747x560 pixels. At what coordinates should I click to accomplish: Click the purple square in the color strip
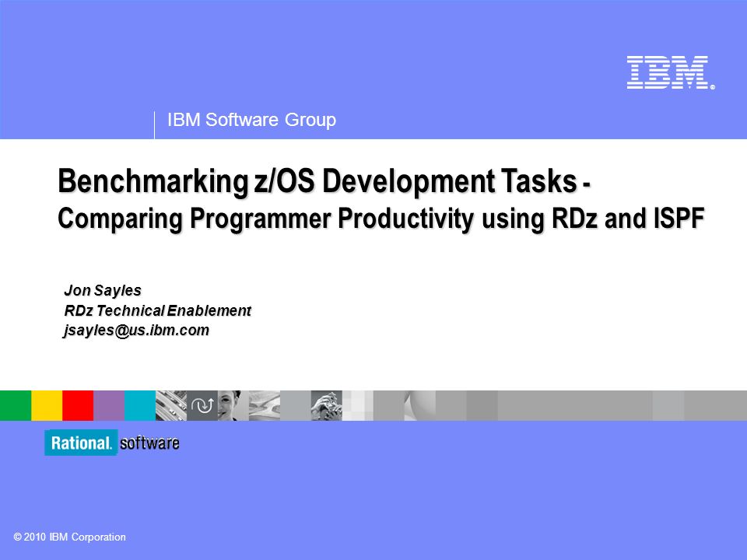pyautogui.click(x=109, y=405)
